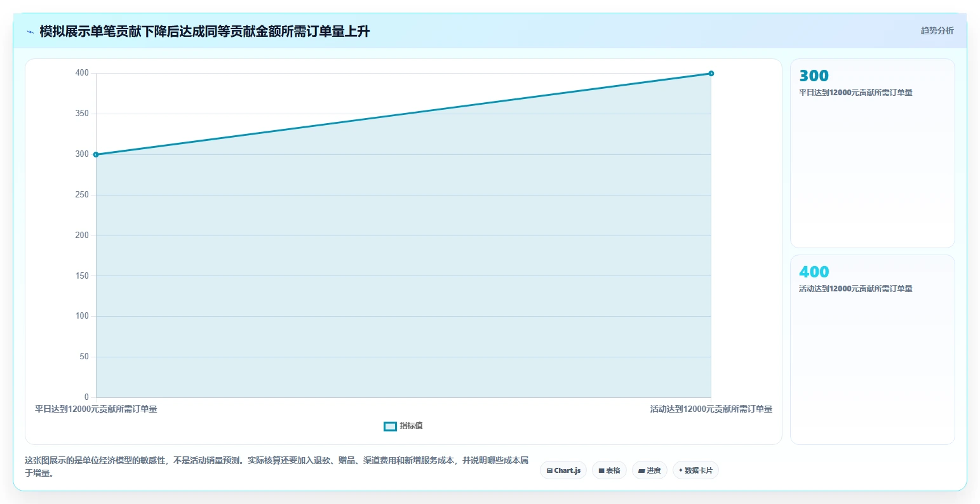Click the y-axis label 250
The image size is (980, 504).
click(x=81, y=195)
